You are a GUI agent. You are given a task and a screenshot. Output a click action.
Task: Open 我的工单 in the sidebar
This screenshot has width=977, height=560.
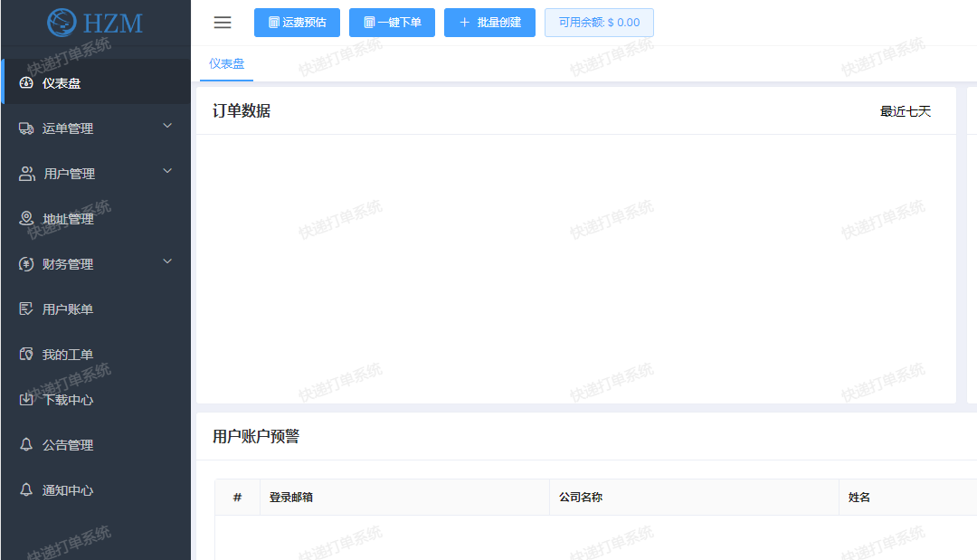(x=68, y=355)
